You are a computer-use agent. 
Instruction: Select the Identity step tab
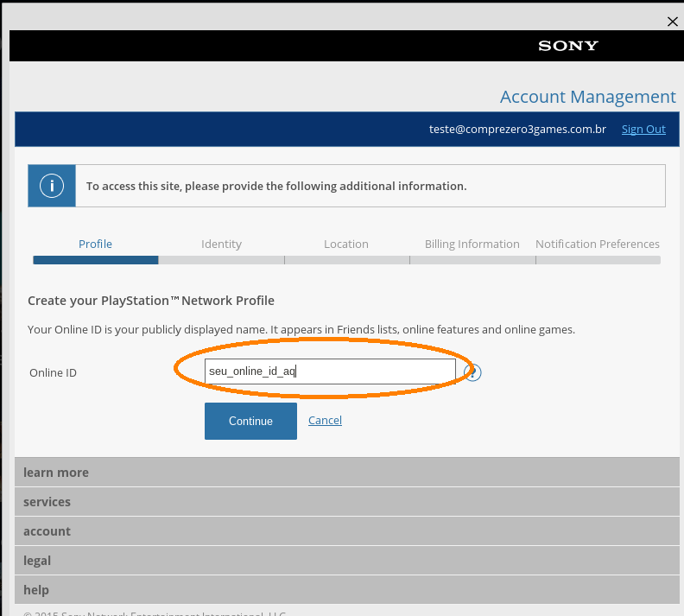coord(222,244)
